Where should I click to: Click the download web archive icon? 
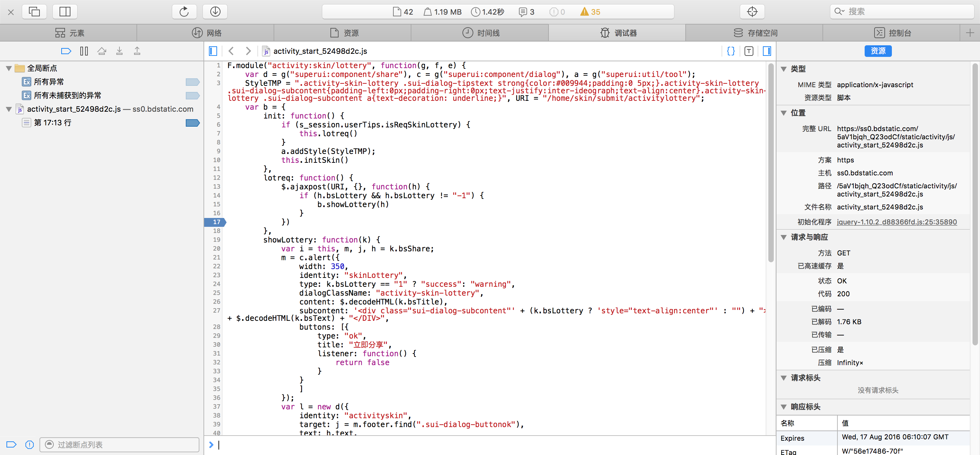point(215,12)
